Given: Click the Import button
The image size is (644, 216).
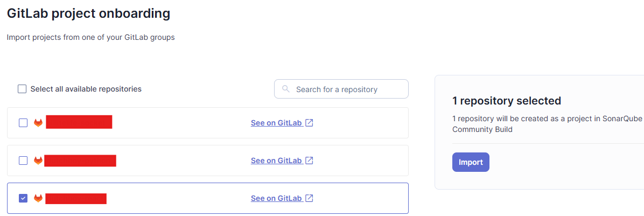Looking at the screenshot, I should tap(471, 162).
